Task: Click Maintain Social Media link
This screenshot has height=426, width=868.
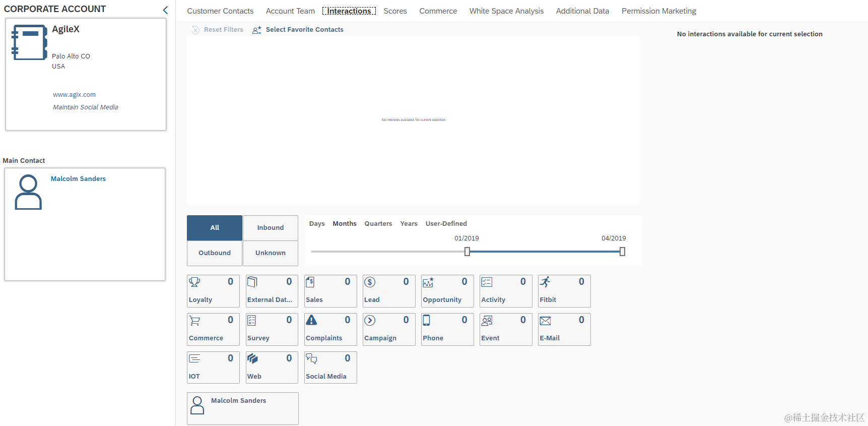Action: pos(86,107)
